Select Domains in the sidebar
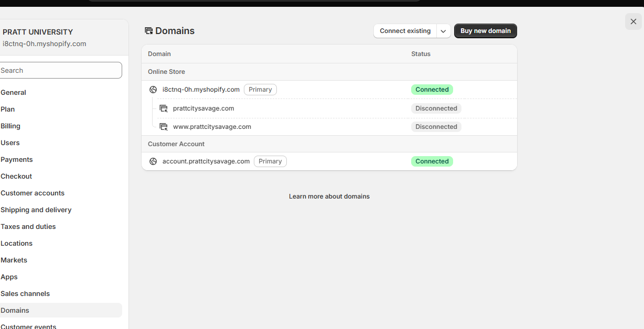The width and height of the screenshot is (644, 329). [61, 310]
